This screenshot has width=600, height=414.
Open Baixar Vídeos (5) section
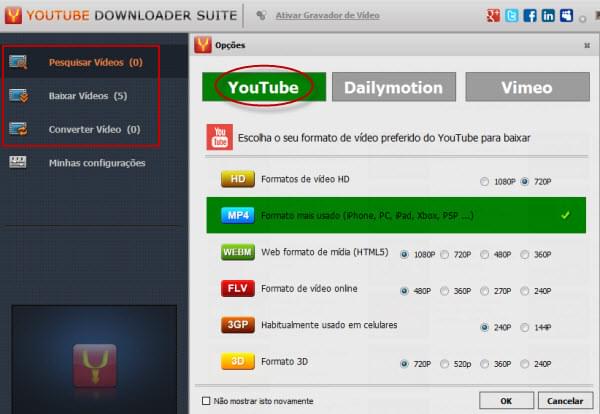88,96
